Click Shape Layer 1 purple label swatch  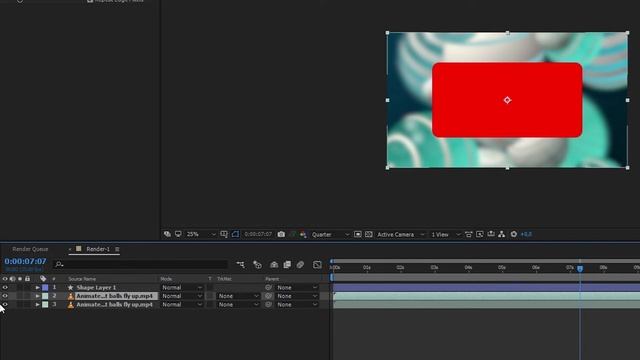pos(45,288)
